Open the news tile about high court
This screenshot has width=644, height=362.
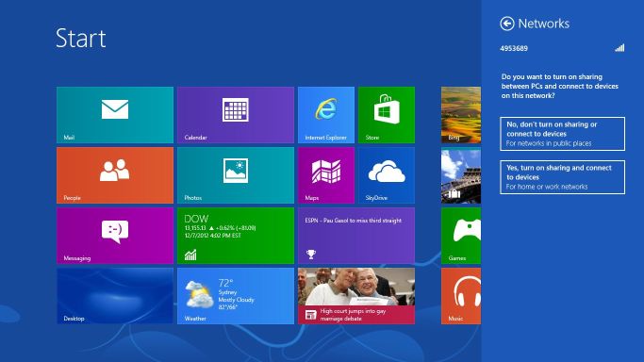point(356,296)
